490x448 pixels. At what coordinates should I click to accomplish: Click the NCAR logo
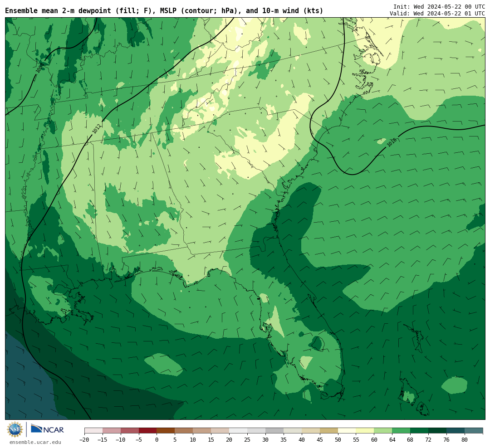coord(47,429)
